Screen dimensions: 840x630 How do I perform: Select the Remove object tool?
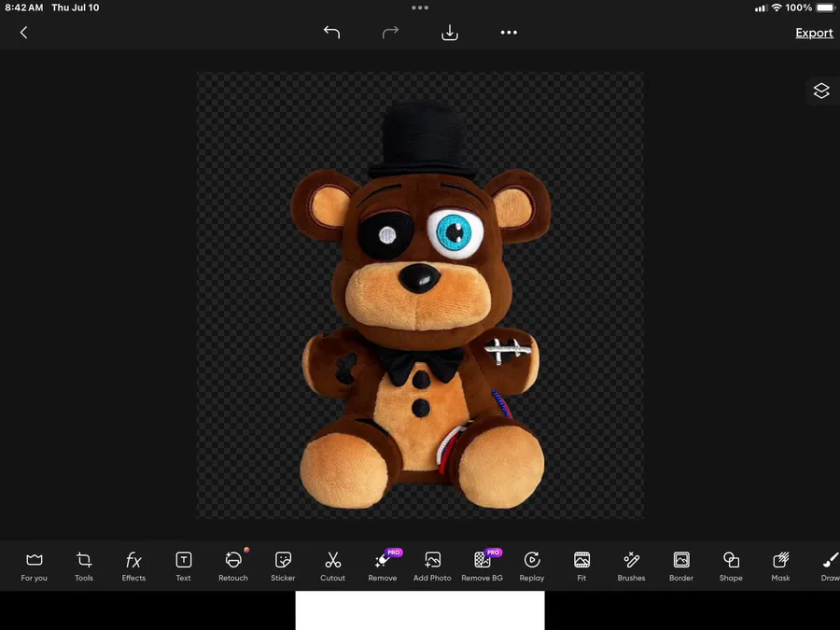(x=383, y=567)
